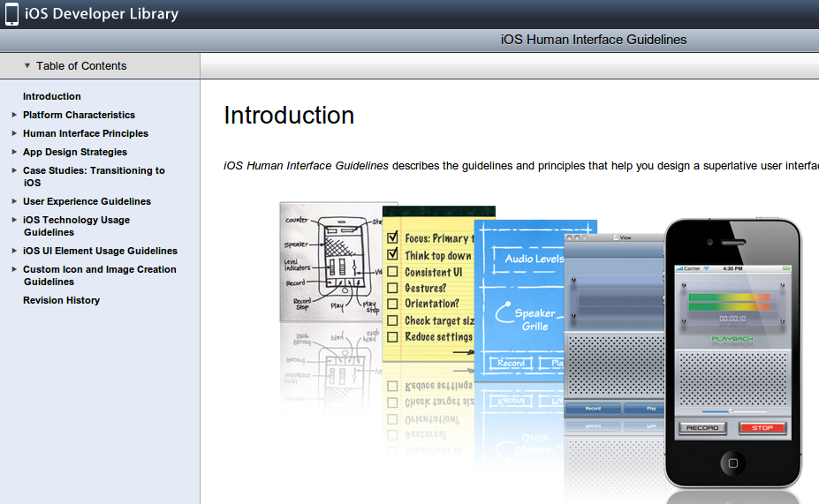Click the playback slider on iPhone screen
The height and width of the screenshot is (504, 819).
point(732,410)
